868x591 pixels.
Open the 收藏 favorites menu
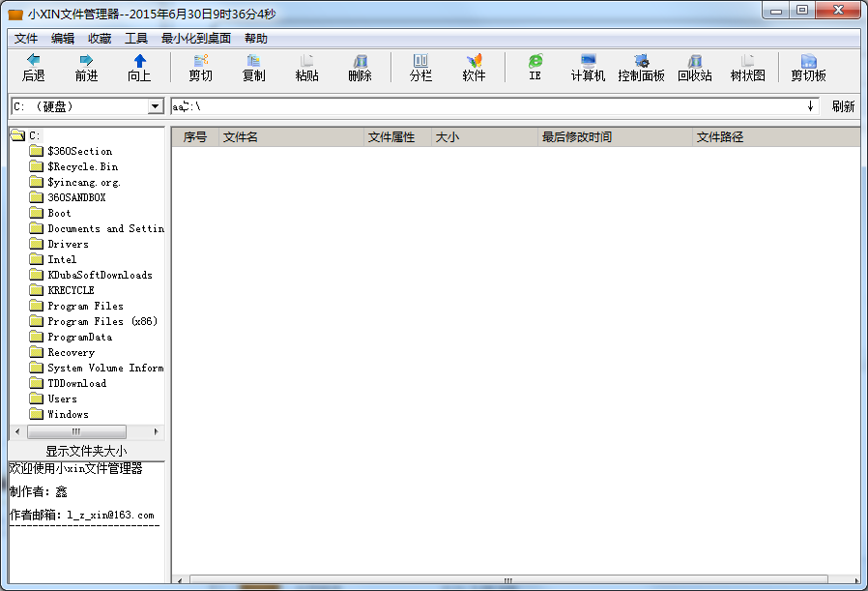100,39
